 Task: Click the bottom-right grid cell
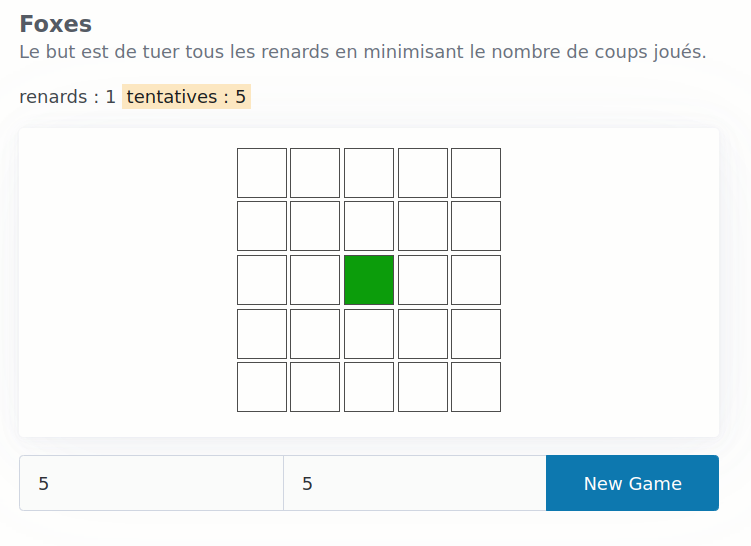pos(476,387)
